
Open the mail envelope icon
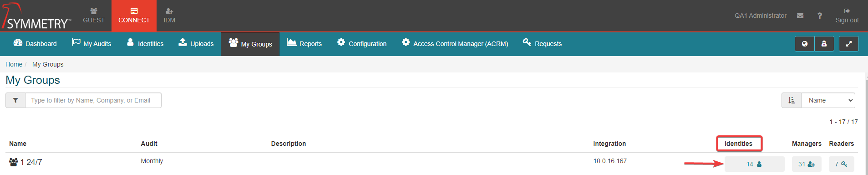point(800,15)
